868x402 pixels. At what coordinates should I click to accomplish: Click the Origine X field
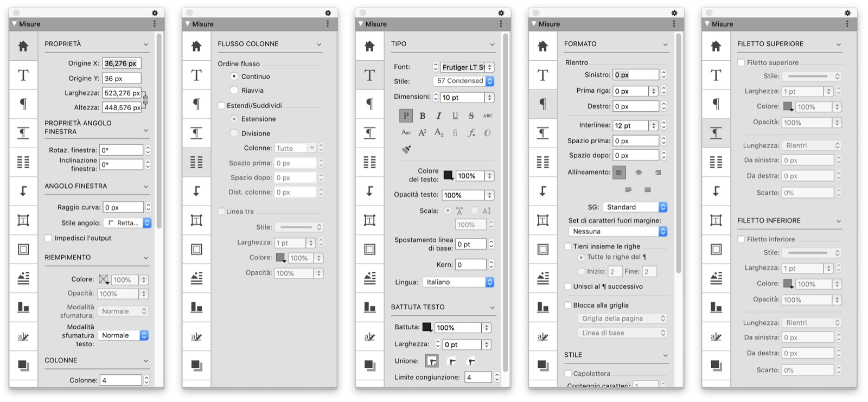coord(122,63)
